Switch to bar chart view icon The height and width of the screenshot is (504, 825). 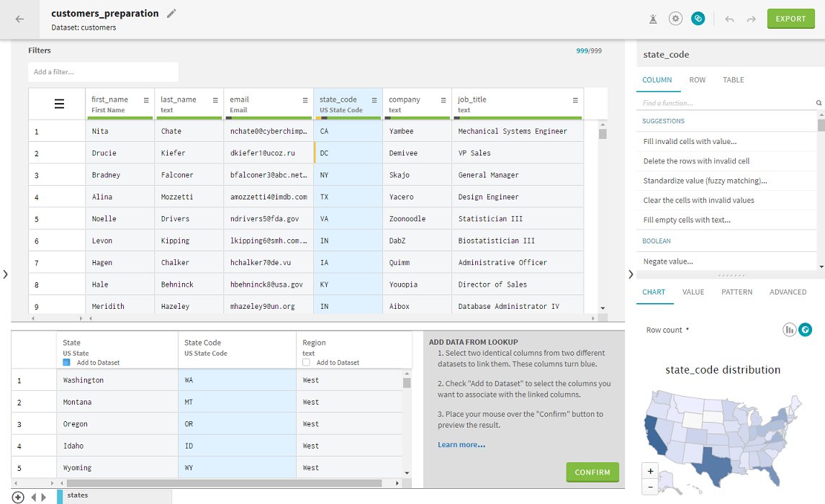[790, 329]
